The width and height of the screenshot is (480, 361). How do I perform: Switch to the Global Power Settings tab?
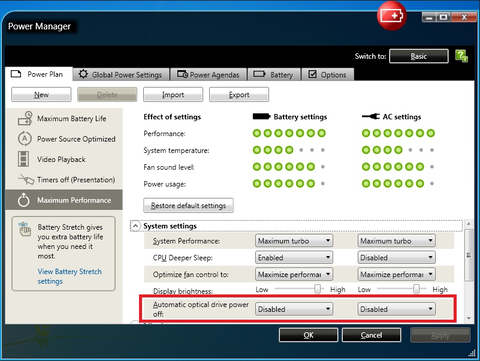coord(121,74)
